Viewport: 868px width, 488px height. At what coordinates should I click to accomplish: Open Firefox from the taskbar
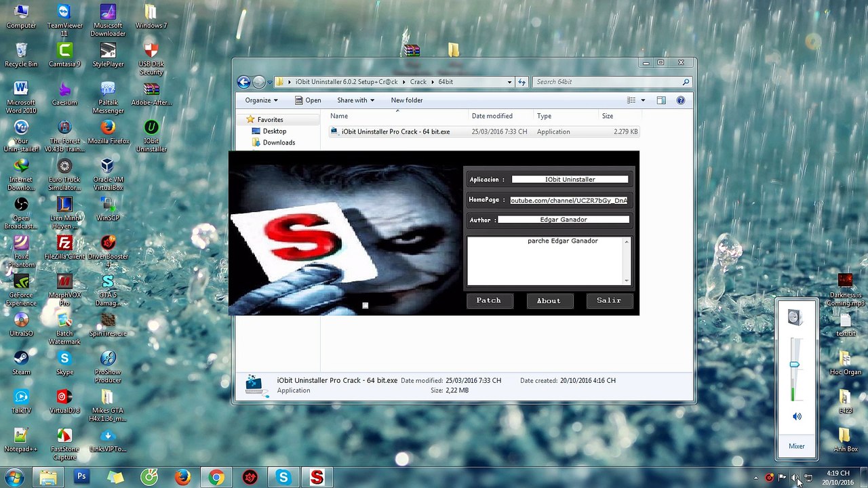point(182,477)
